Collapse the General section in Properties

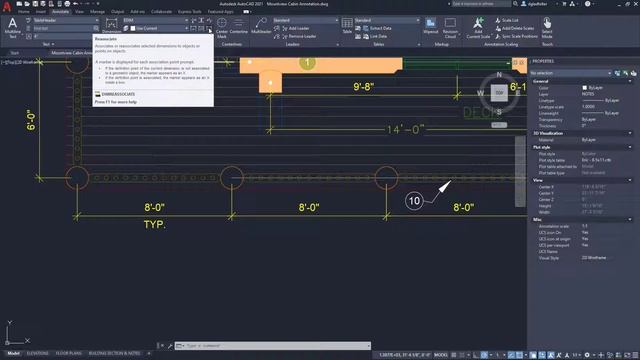click(x=630, y=81)
